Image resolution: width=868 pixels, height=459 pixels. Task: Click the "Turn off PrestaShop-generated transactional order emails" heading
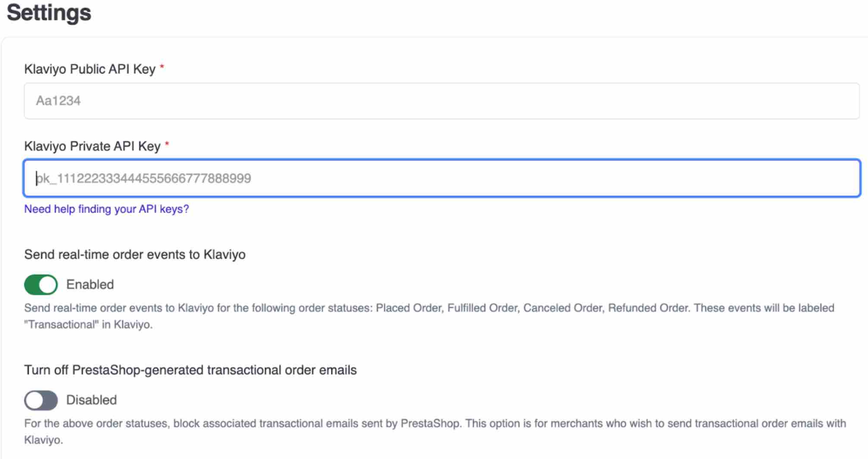190,371
